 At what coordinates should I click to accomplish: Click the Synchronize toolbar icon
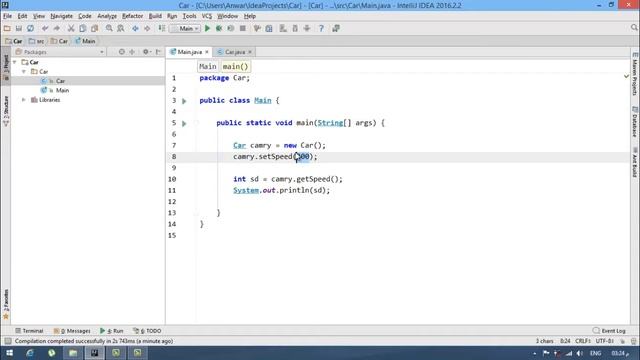(x=31, y=28)
